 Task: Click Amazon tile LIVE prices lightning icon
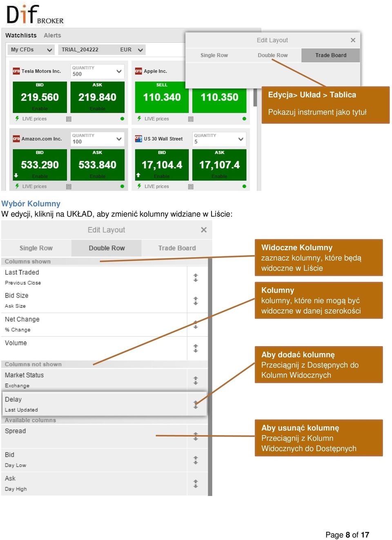tap(17, 187)
